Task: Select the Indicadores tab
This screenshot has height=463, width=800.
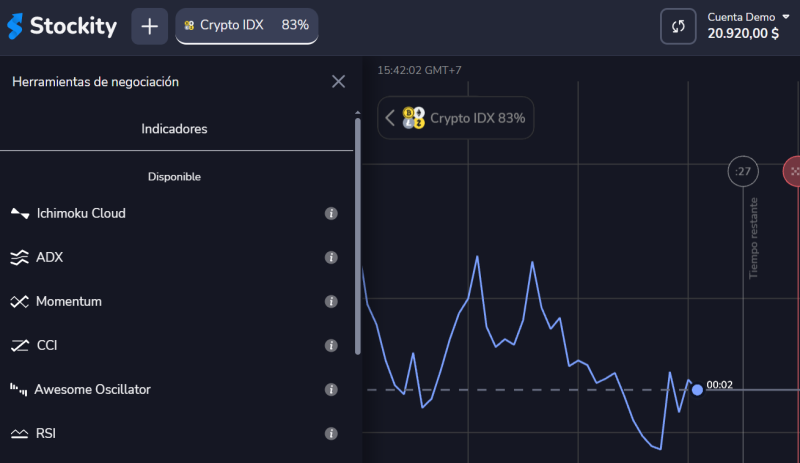Action: (x=174, y=129)
